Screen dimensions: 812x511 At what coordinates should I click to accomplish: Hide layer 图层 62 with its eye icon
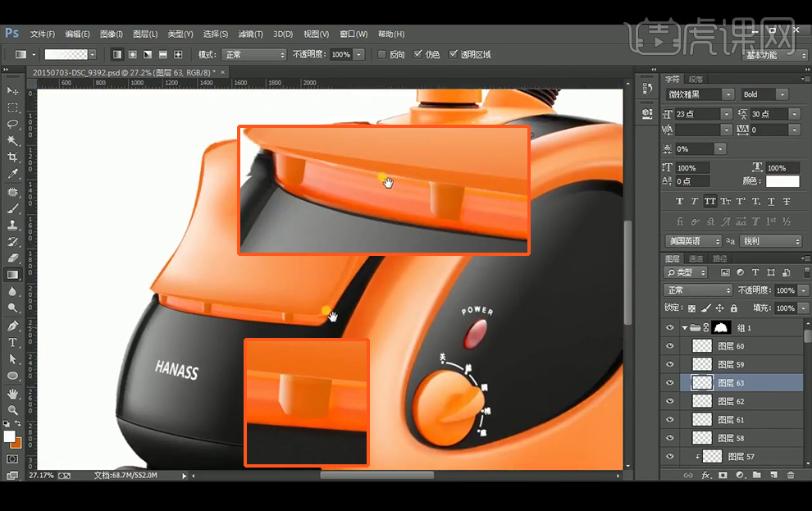point(670,401)
